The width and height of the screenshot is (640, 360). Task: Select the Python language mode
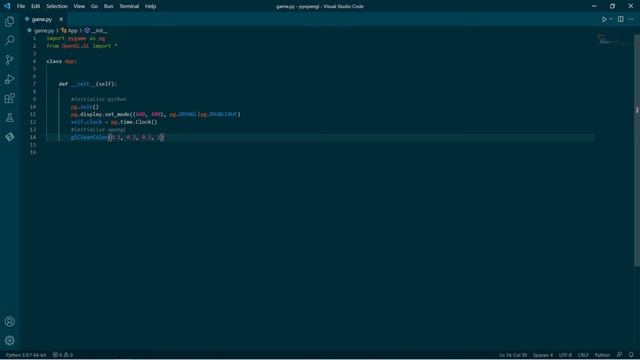[x=602, y=355]
